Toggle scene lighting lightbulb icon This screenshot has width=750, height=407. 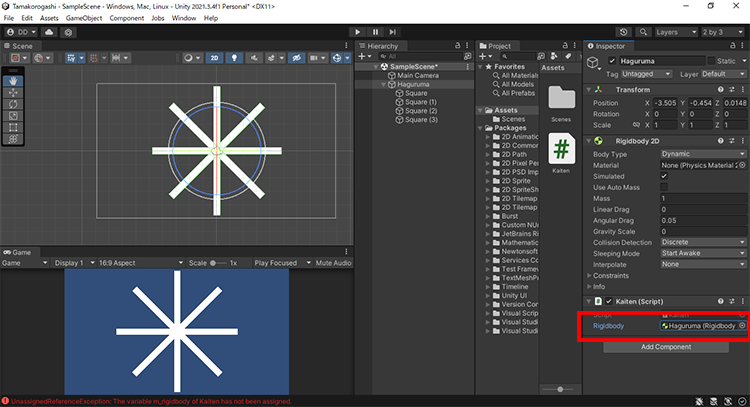(x=234, y=58)
